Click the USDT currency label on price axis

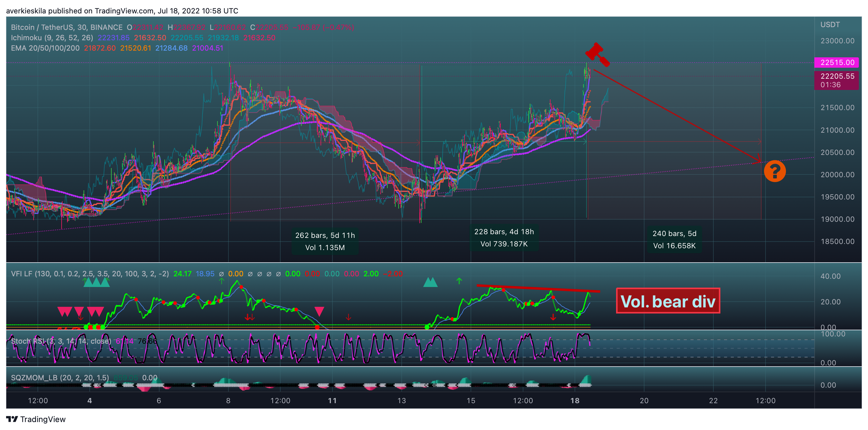click(830, 25)
